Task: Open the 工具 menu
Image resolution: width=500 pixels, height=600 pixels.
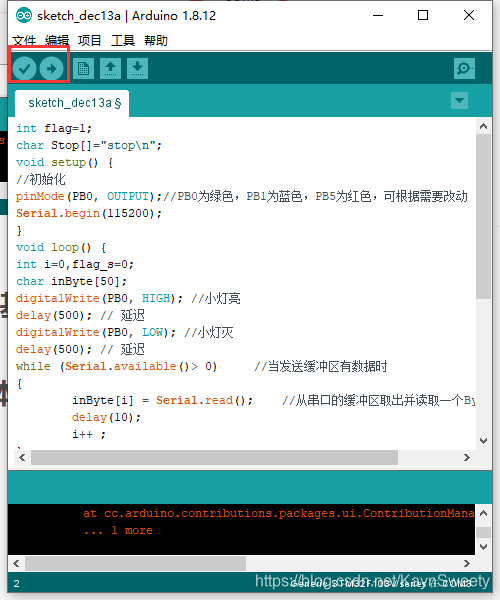Action: click(x=123, y=40)
